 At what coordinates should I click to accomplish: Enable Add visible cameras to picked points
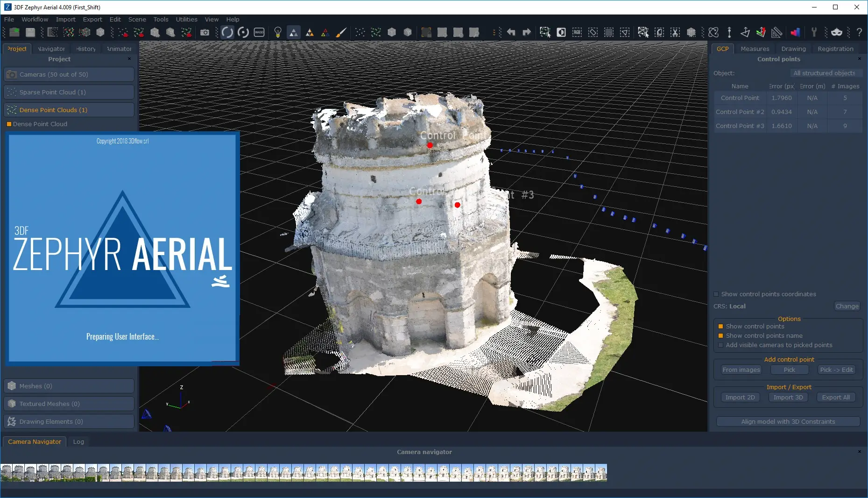(720, 345)
